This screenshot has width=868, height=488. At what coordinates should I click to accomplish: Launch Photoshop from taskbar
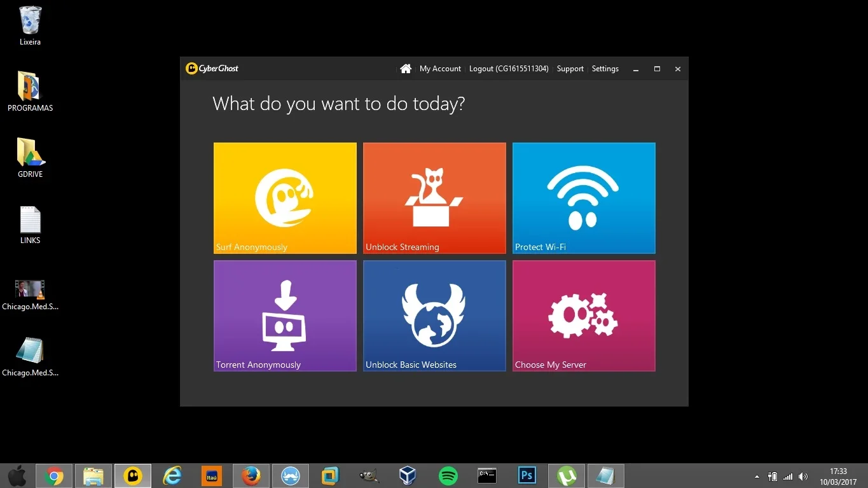point(527,476)
